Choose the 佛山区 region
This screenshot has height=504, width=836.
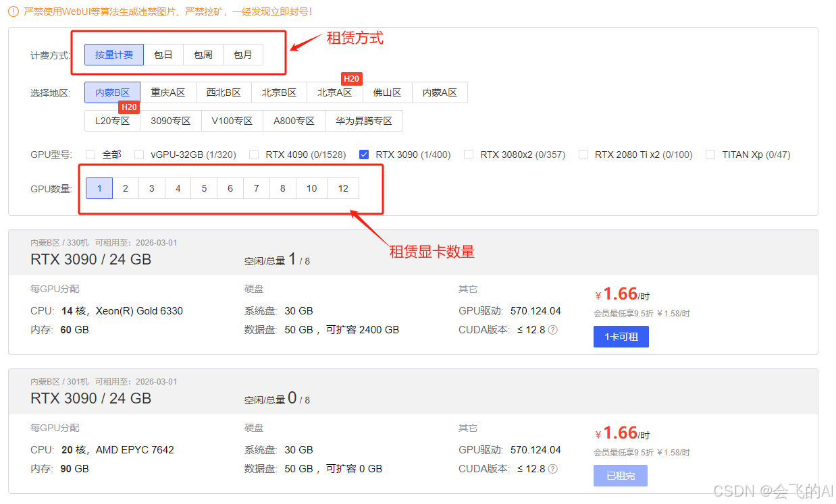(x=388, y=92)
